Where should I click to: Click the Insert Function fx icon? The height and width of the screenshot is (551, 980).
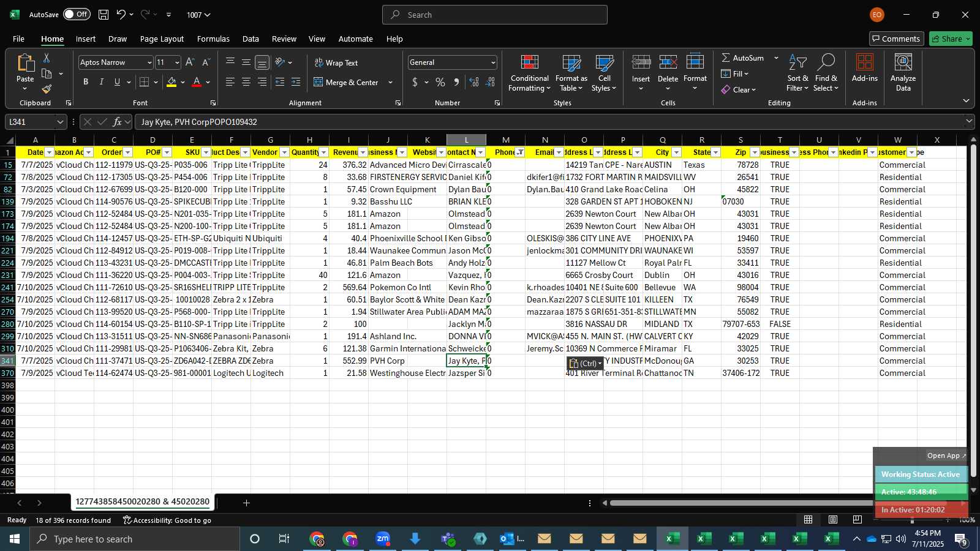117,122
